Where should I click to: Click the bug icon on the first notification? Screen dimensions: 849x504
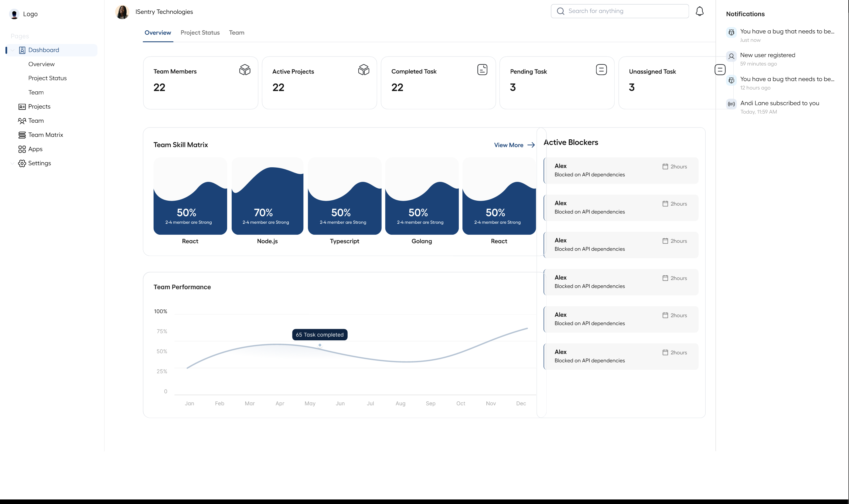point(731,32)
